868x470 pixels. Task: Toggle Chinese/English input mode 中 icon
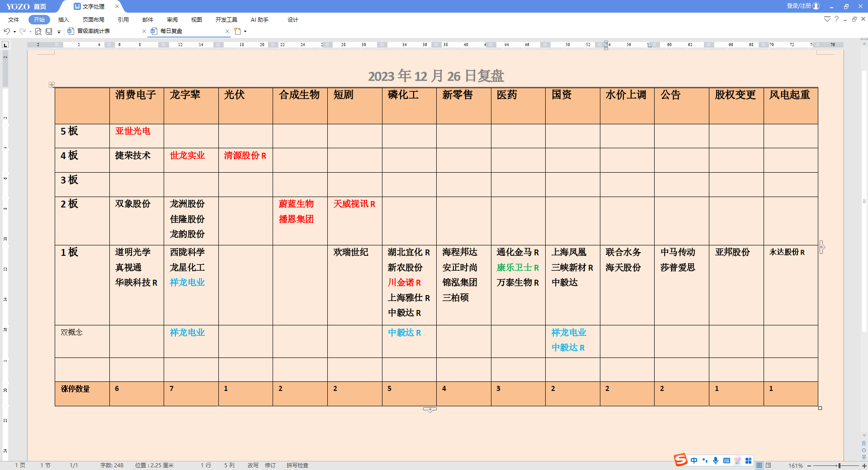point(694,461)
